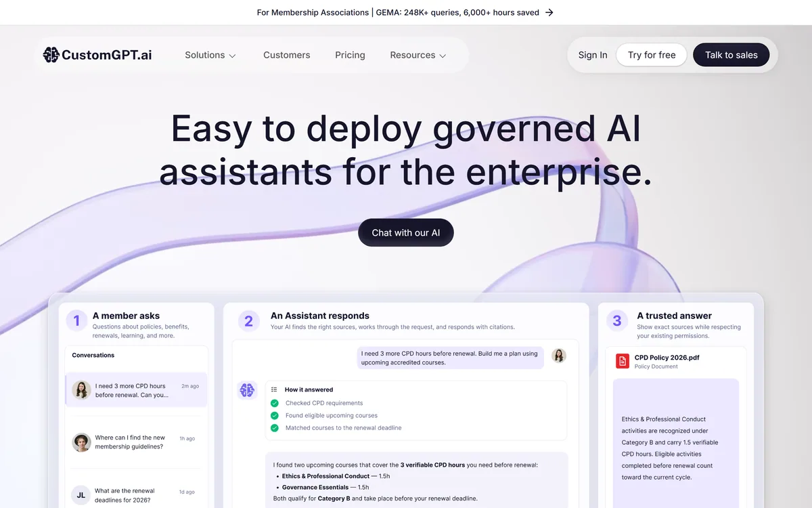
Task: Click the Policy Document label
Action: pos(656,366)
